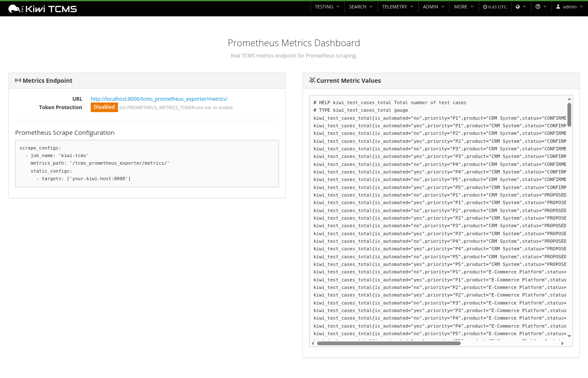The image size is (588, 378).
Task: Open the TELEMETRY menu
Action: 398,7
